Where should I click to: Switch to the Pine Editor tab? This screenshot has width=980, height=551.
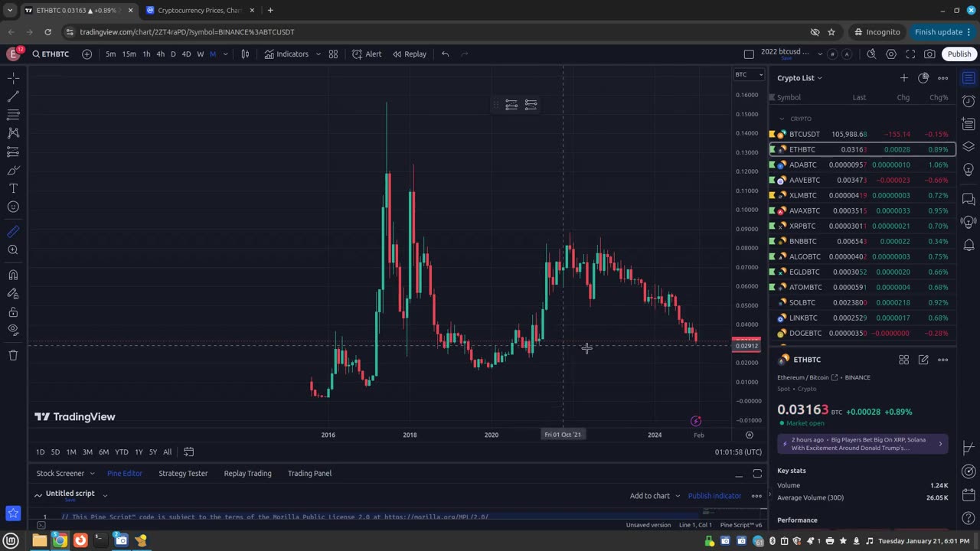click(124, 474)
